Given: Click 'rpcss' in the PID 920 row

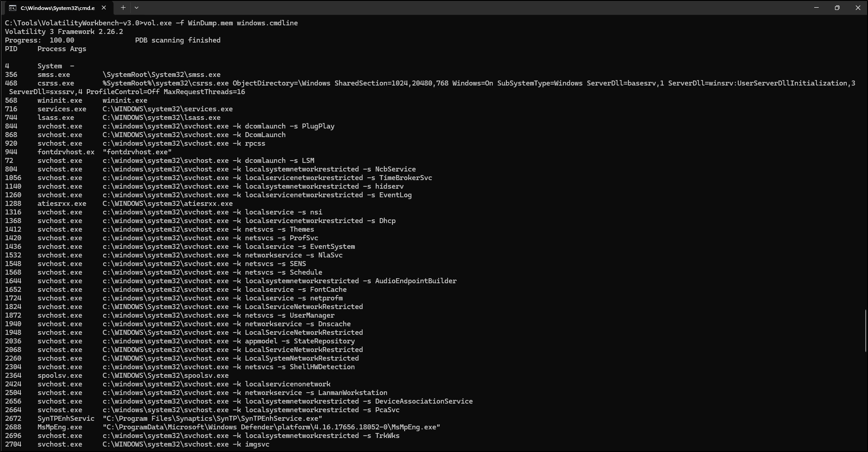Looking at the screenshot, I should pos(255,143).
